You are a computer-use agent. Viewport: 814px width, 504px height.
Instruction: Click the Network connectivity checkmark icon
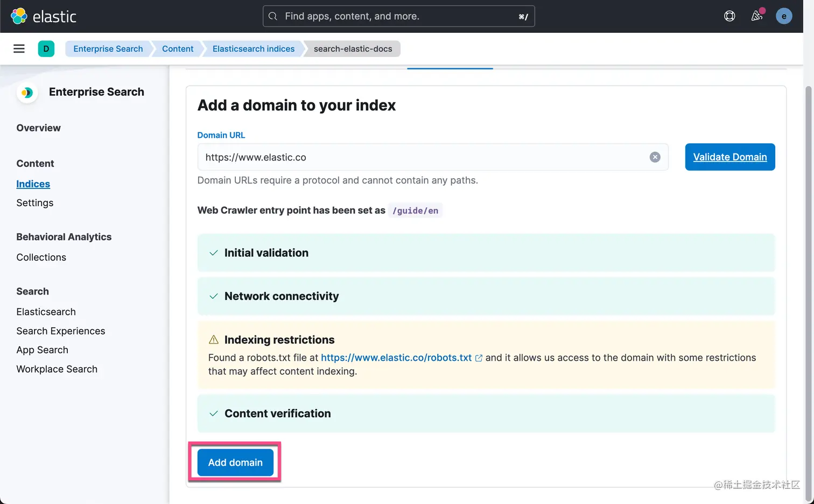click(214, 296)
